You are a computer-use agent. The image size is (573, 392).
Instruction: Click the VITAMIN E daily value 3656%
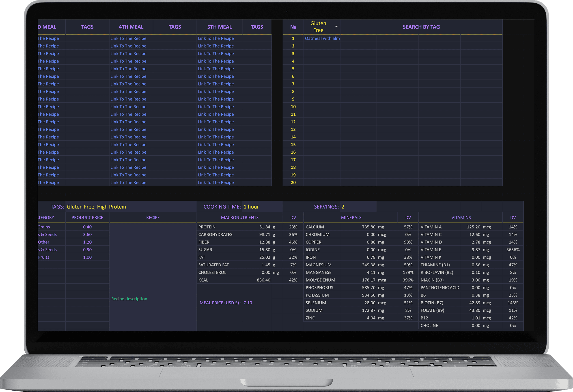513,250
